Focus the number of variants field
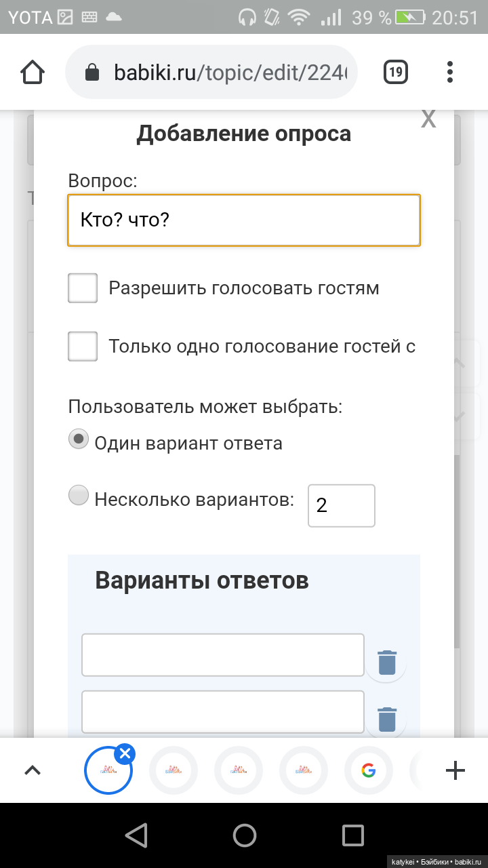 [341, 505]
